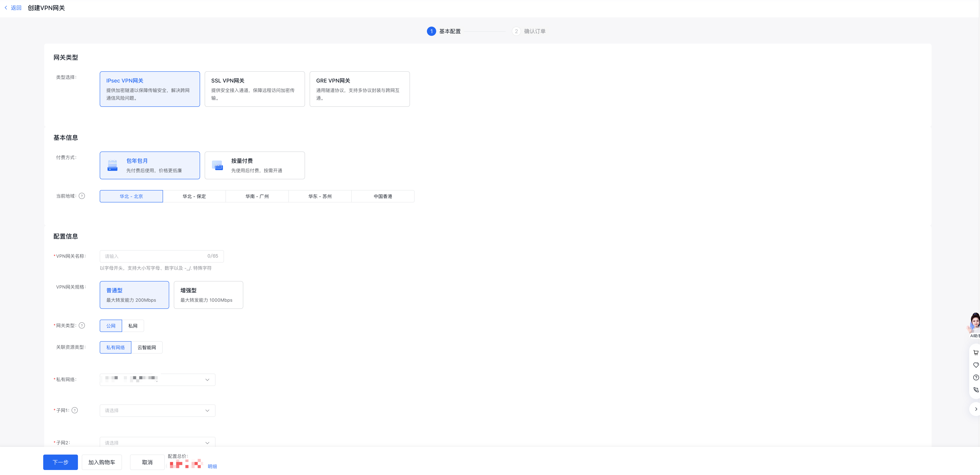
Task: Select 云智能网 as associated resource type
Action: point(146,348)
